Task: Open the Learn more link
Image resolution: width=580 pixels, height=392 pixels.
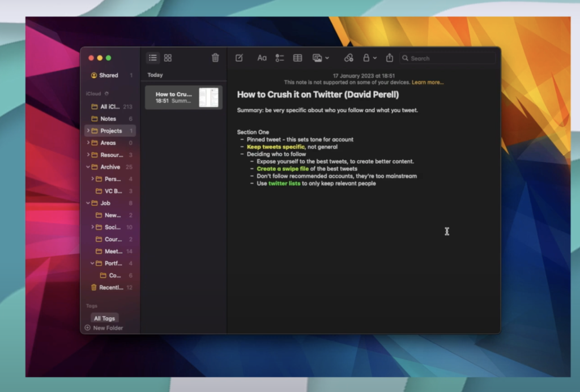Action: pyautogui.click(x=428, y=82)
